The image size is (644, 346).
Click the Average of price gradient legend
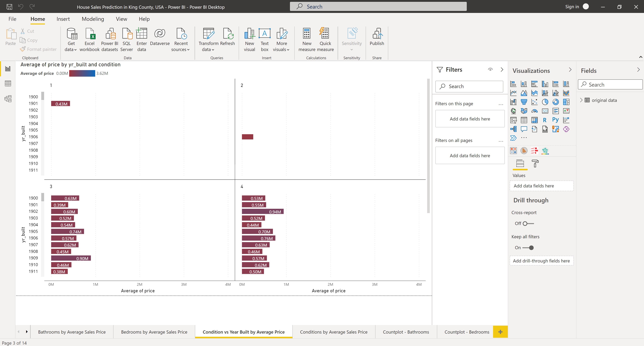pyautogui.click(x=82, y=73)
